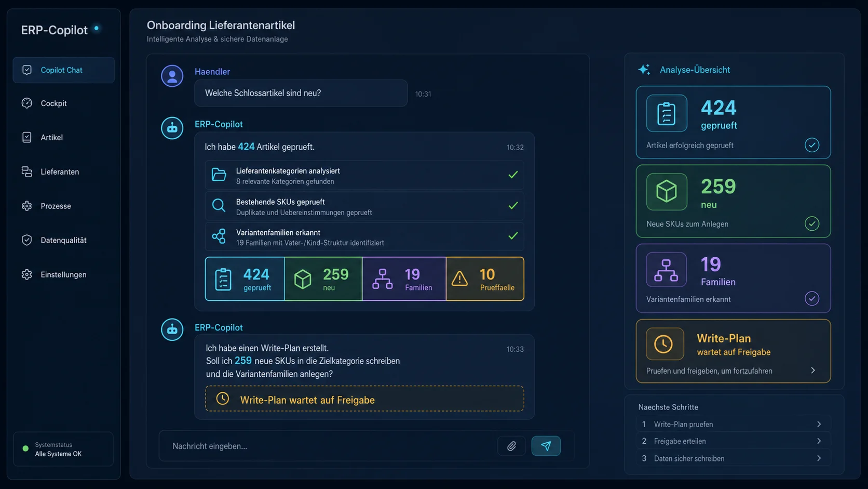Click the Artikel checklist icon in the sidebar

point(27,137)
